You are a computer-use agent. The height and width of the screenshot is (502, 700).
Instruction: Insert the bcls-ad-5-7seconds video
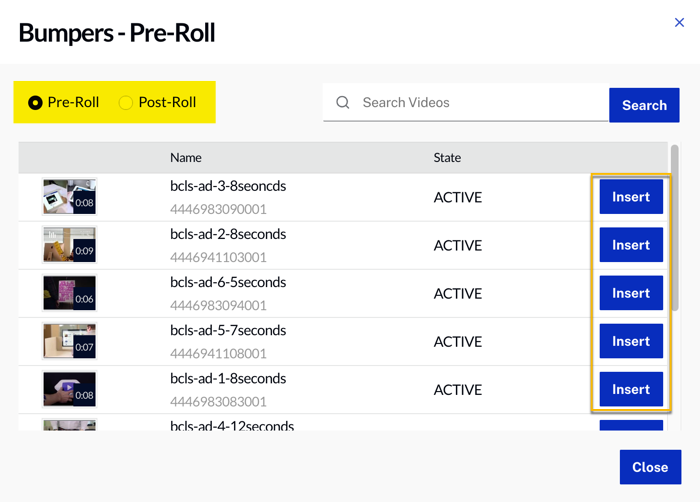click(630, 341)
